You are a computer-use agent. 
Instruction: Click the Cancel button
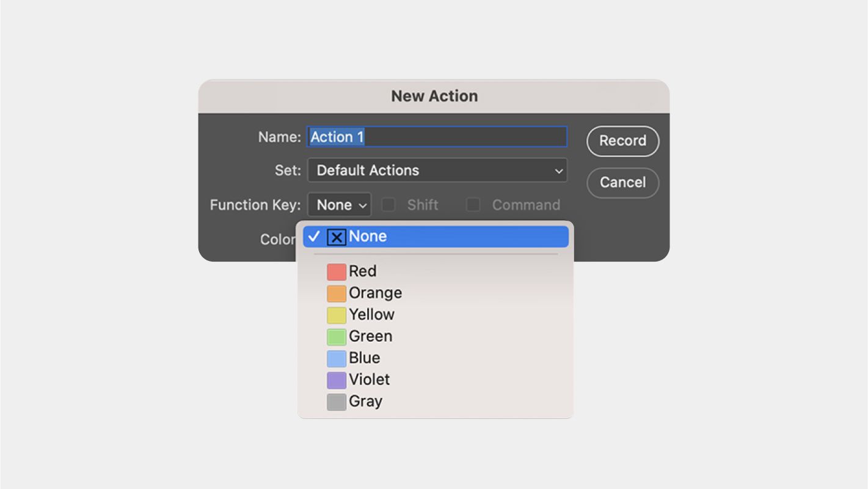click(622, 183)
